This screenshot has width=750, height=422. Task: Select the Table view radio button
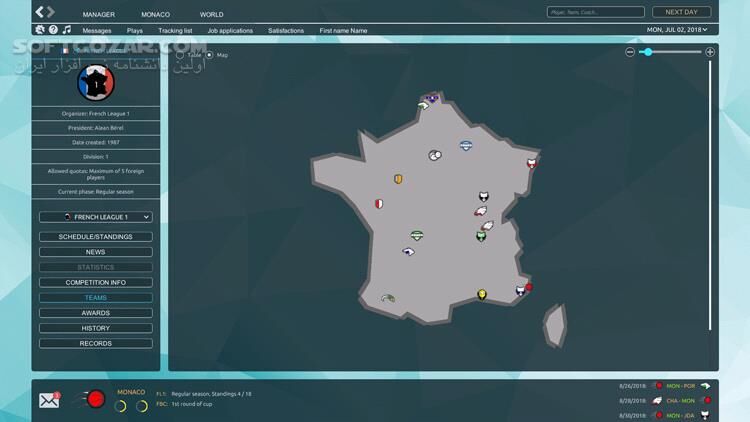click(x=181, y=54)
